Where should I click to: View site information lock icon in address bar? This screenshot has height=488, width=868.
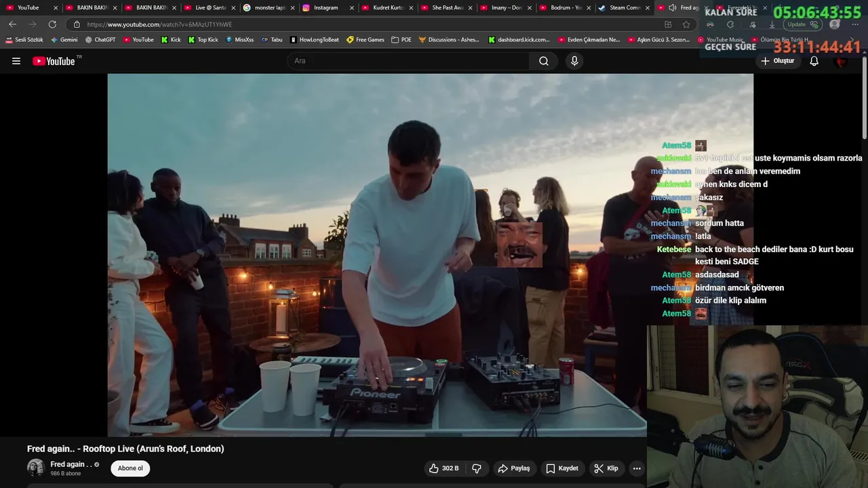(77, 24)
